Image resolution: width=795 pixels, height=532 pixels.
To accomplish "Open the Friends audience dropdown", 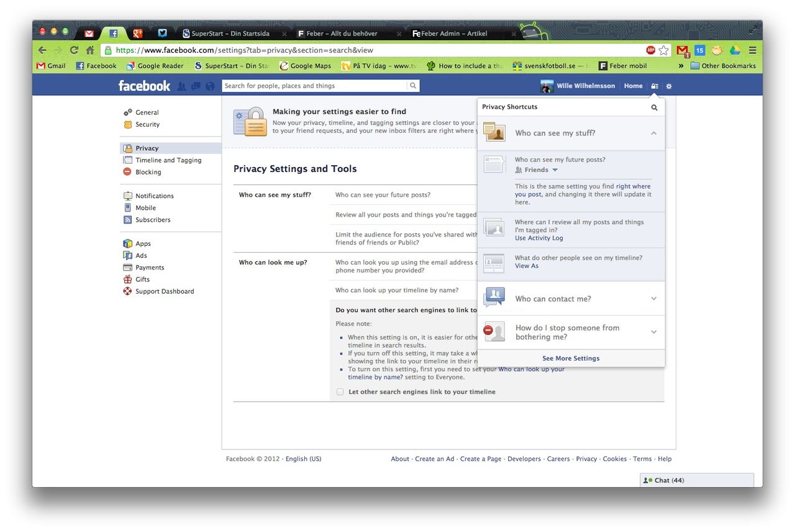I will pyautogui.click(x=537, y=170).
